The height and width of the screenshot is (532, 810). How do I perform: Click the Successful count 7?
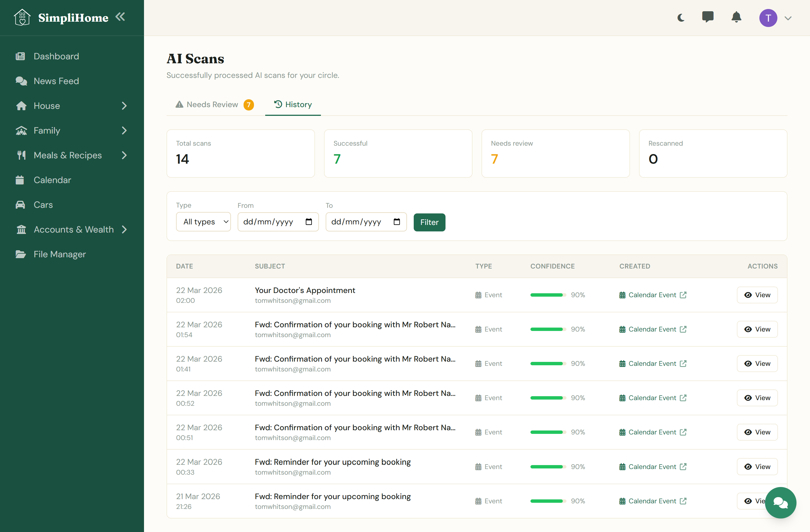[337, 159]
